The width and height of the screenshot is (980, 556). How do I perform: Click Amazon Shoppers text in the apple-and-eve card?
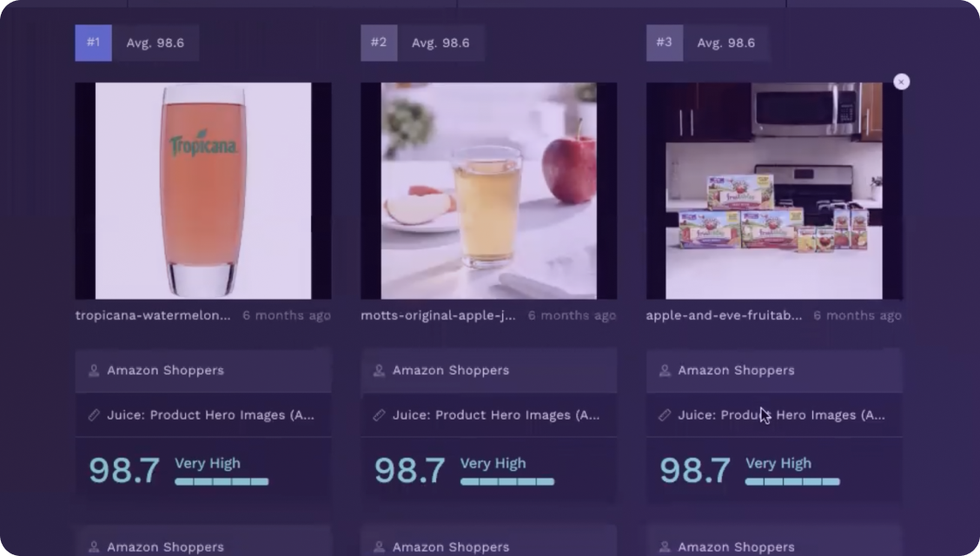point(736,370)
